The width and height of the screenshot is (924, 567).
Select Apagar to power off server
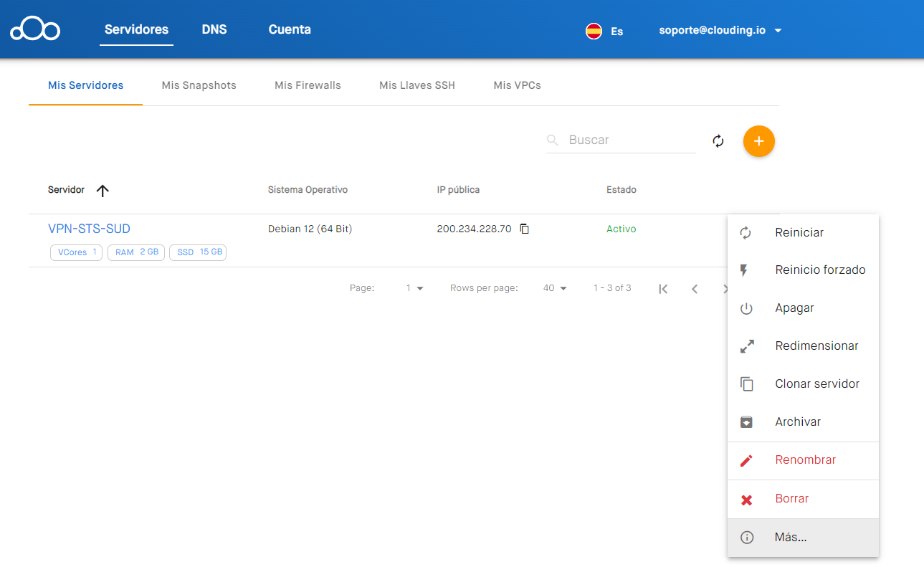(x=794, y=308)
